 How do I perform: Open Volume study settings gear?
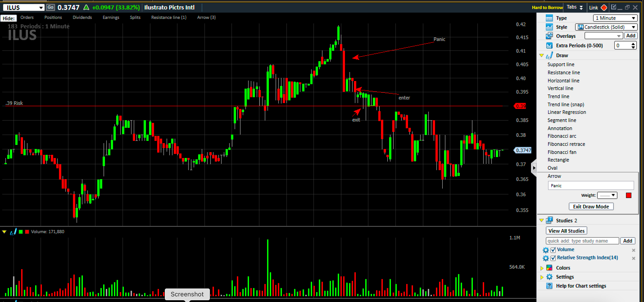click(x=546, y=250)
